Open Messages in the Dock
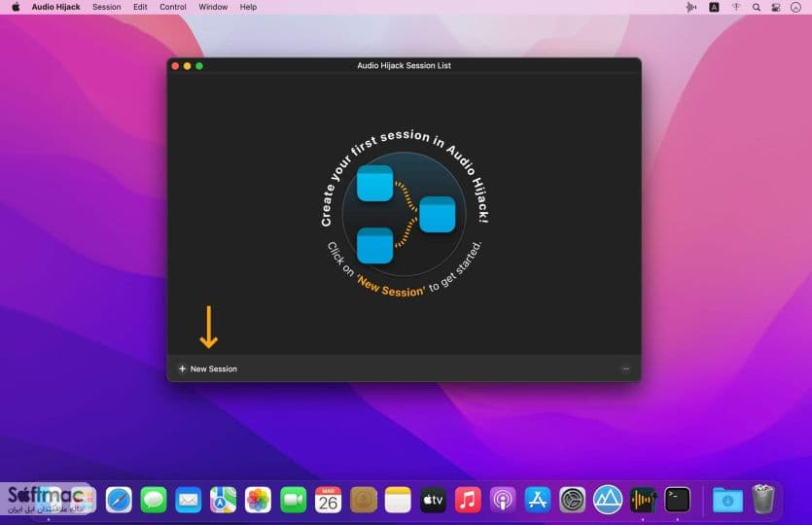812x525 pixels. coord(154,500)
